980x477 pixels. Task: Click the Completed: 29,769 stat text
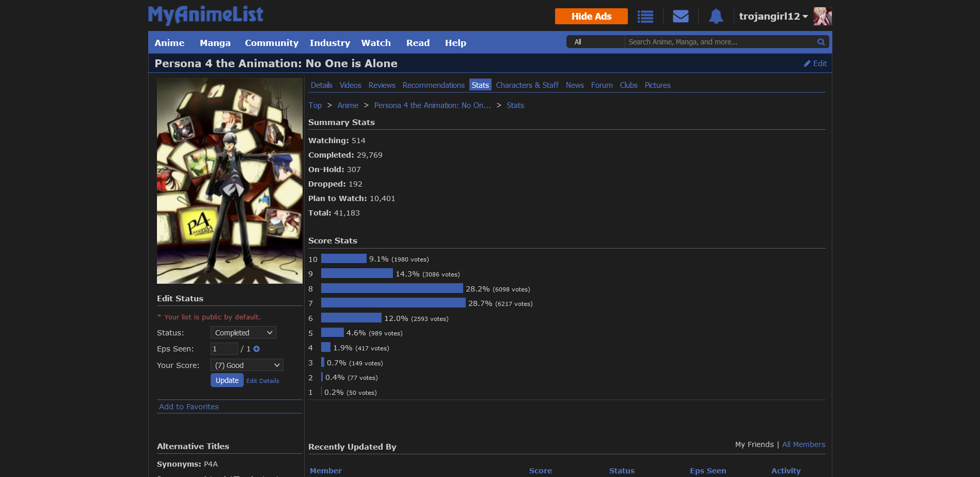345,155
